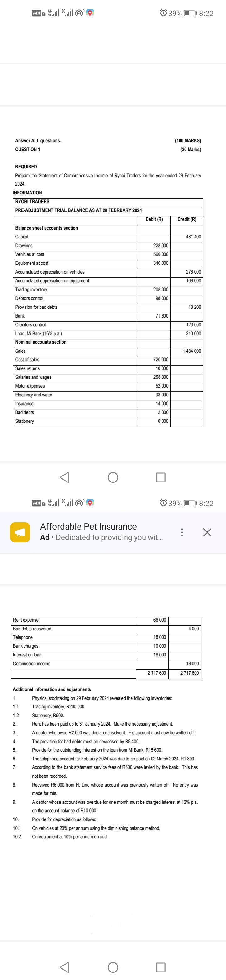
Task: Tap the Home circle on the bottom navigation bar
Action: pos(113,967)
